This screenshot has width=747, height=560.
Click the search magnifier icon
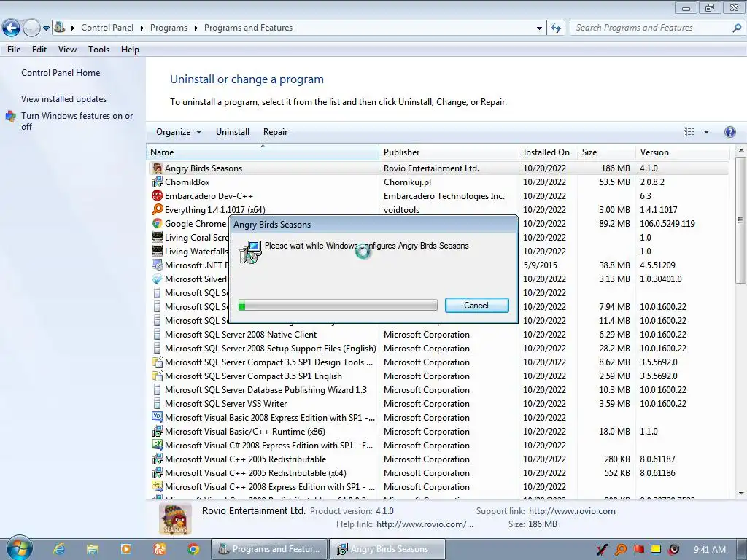[737, 28]
